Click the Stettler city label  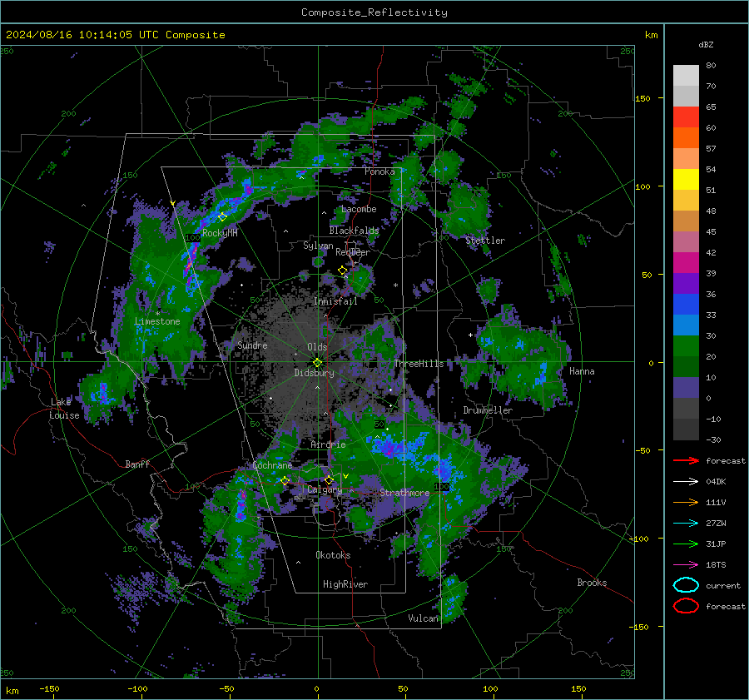click(485, 241)
